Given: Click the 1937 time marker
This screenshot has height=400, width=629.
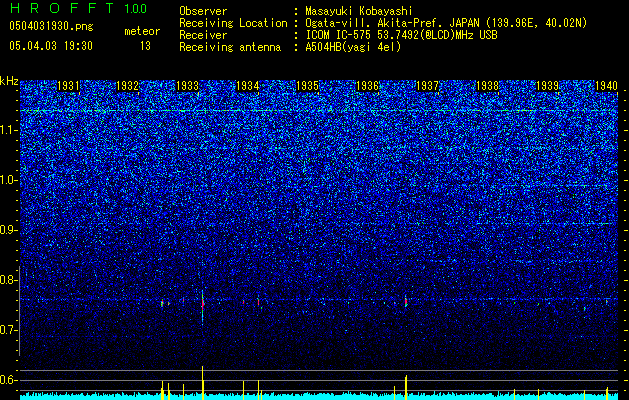Looking at the screenshot, I should click(427, 86).
